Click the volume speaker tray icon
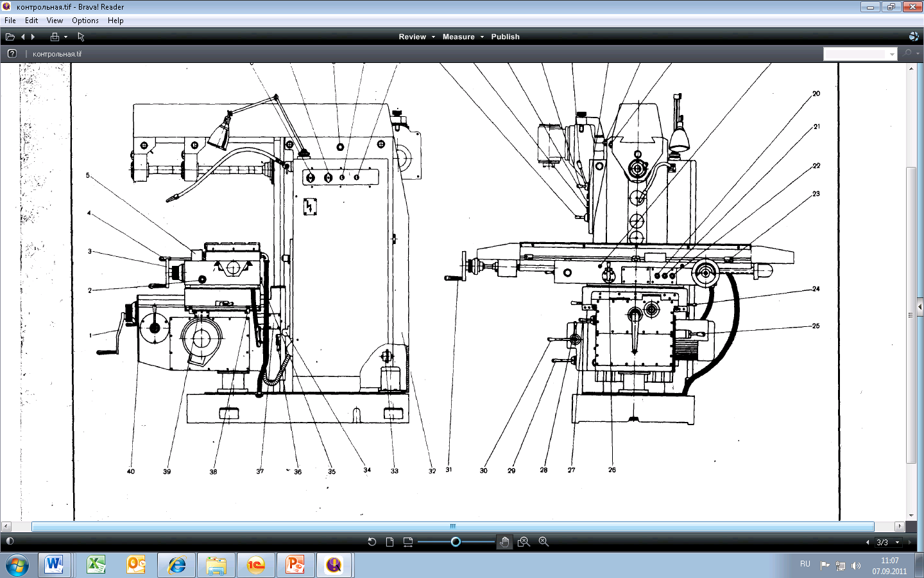Viewport: 924px width, 578px height. (x=856, y=566)
